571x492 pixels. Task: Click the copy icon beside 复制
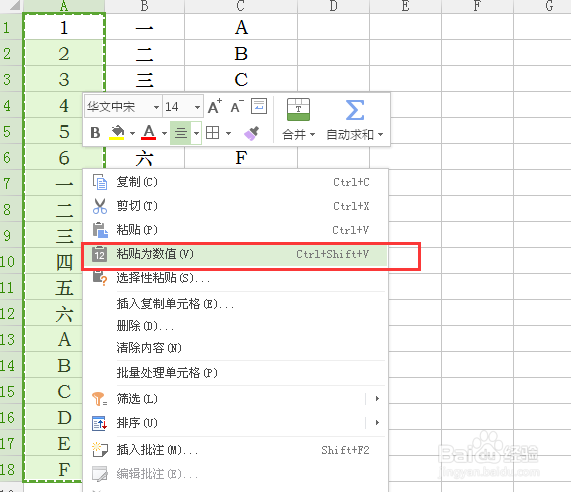click(x=100, y=182)
